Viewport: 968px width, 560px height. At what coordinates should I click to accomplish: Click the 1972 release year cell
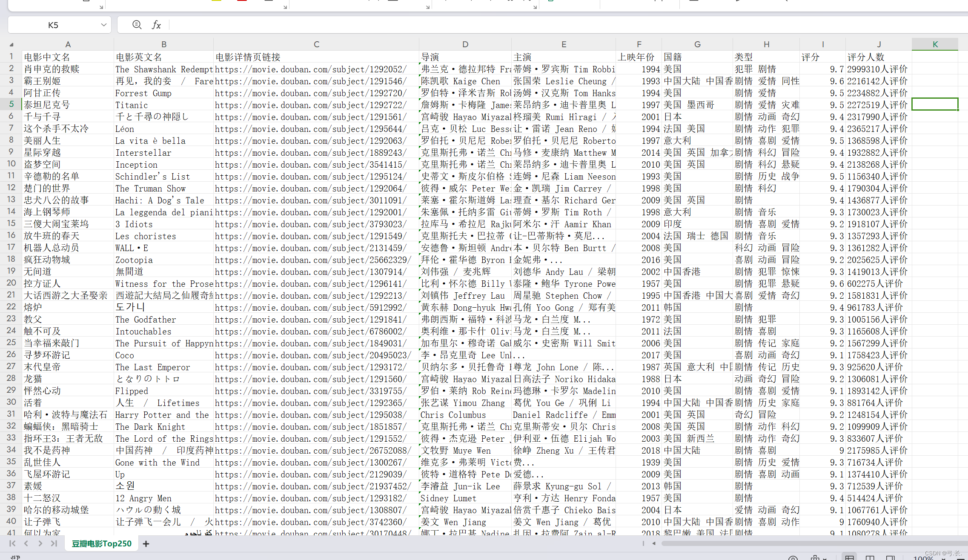click(639, 319)
